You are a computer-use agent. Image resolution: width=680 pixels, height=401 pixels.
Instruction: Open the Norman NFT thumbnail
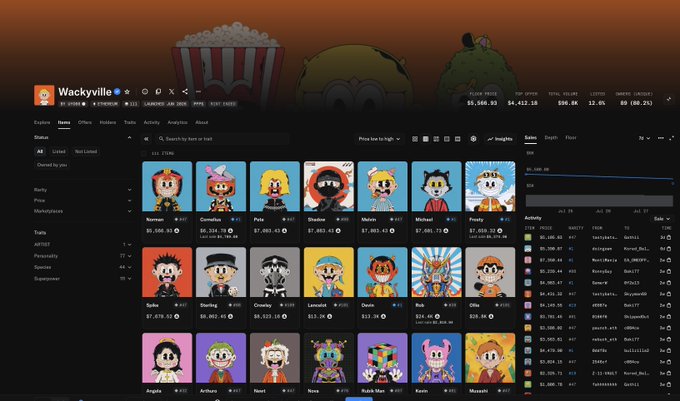[167, 186]
